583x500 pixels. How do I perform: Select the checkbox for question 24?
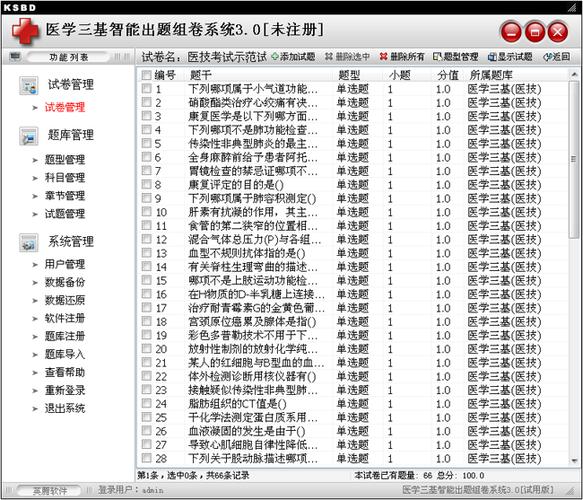tap(146, 403)
